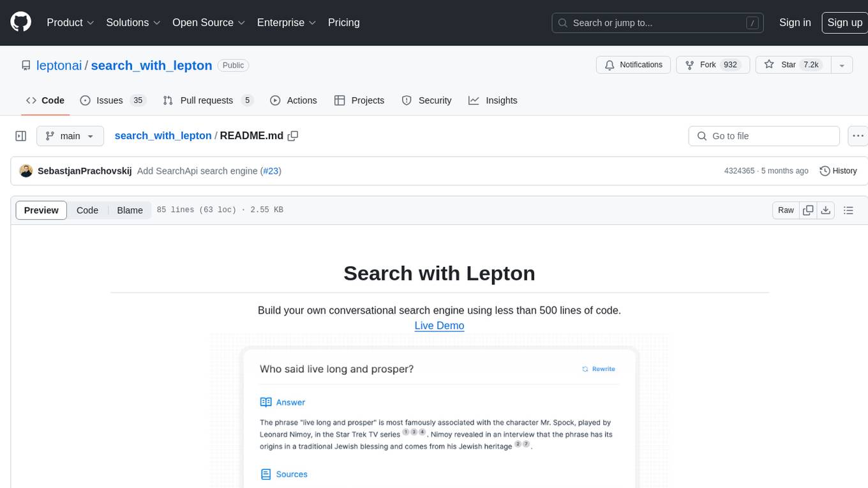868x488 pixels.
Task: Click the star count 7.2k
Action: [811, 65]
